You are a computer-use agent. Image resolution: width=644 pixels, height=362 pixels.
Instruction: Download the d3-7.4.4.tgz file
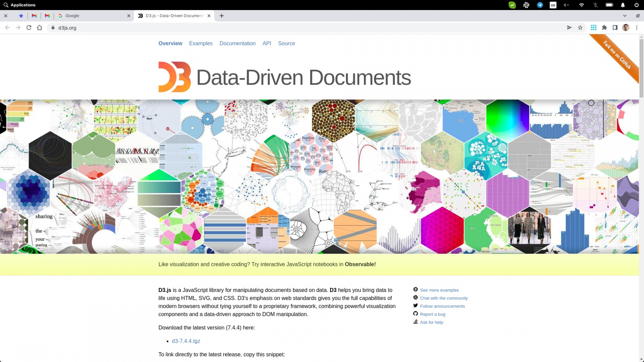tap(186, 341)
